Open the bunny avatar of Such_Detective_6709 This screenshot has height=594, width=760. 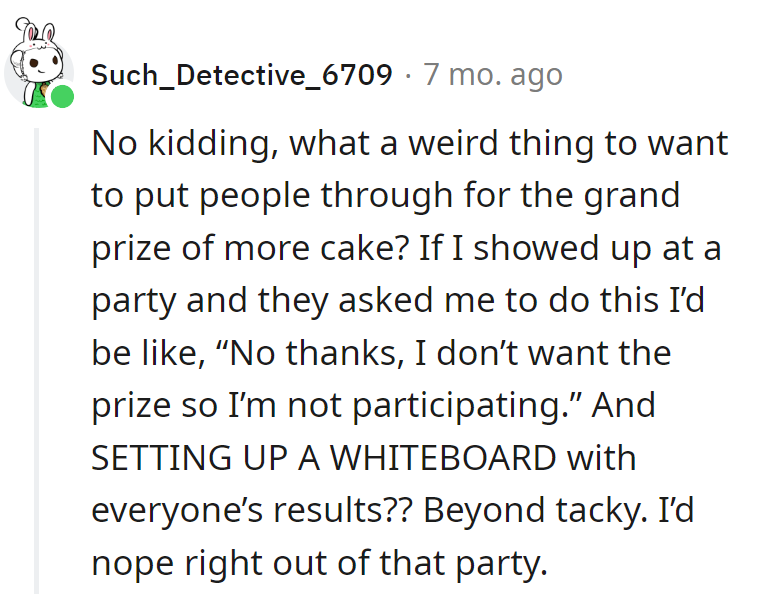[x=38, y=63]
